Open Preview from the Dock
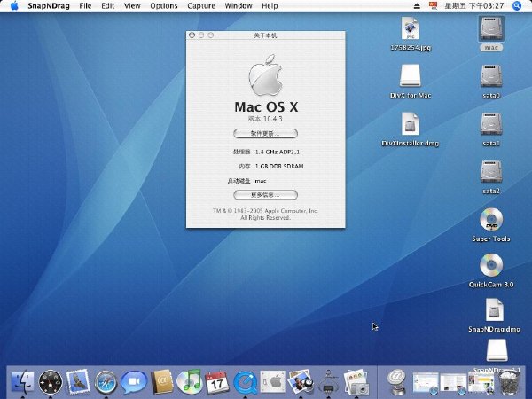 point(301,382)
